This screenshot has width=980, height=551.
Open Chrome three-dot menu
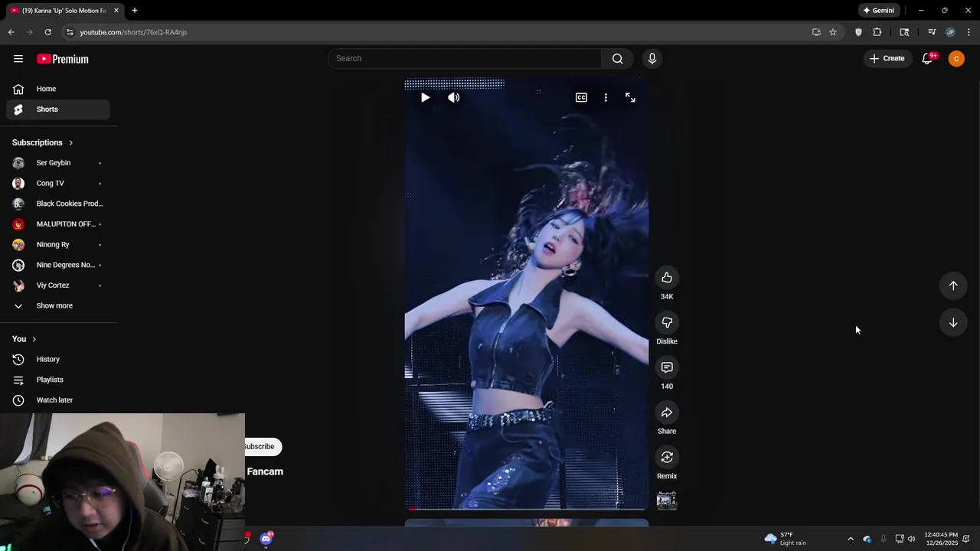click(x=969, y=32)
